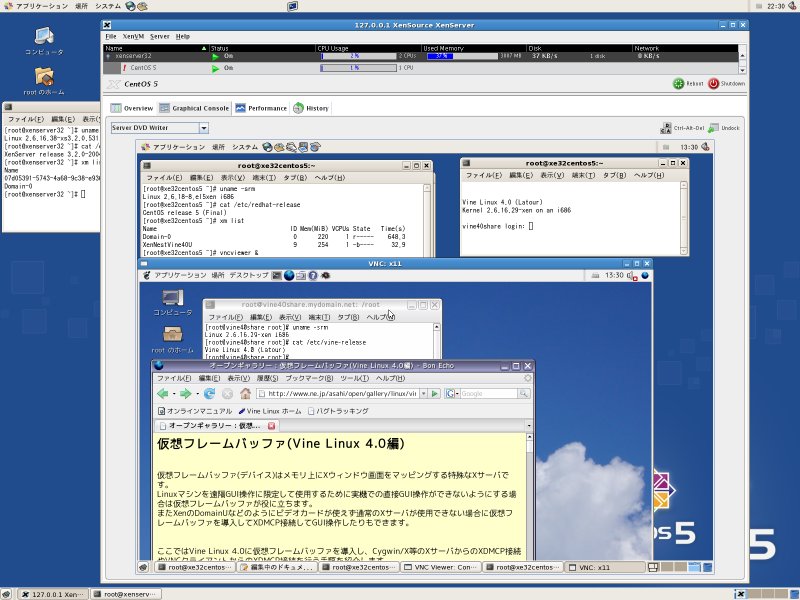The width and height of the screenshot is (800, 600).
Task: Click the guest panel volume icon
Action: tap(705, 147)
